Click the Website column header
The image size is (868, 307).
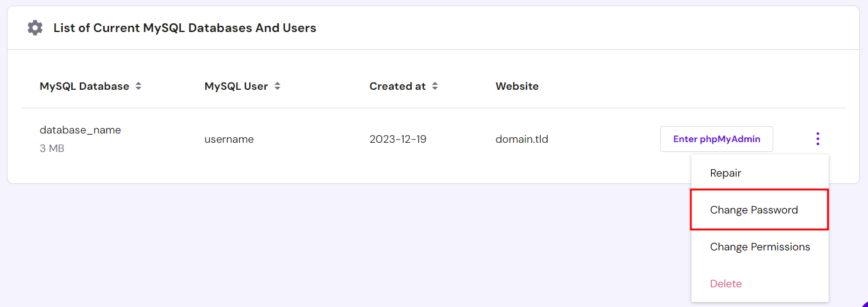point(517,87)
